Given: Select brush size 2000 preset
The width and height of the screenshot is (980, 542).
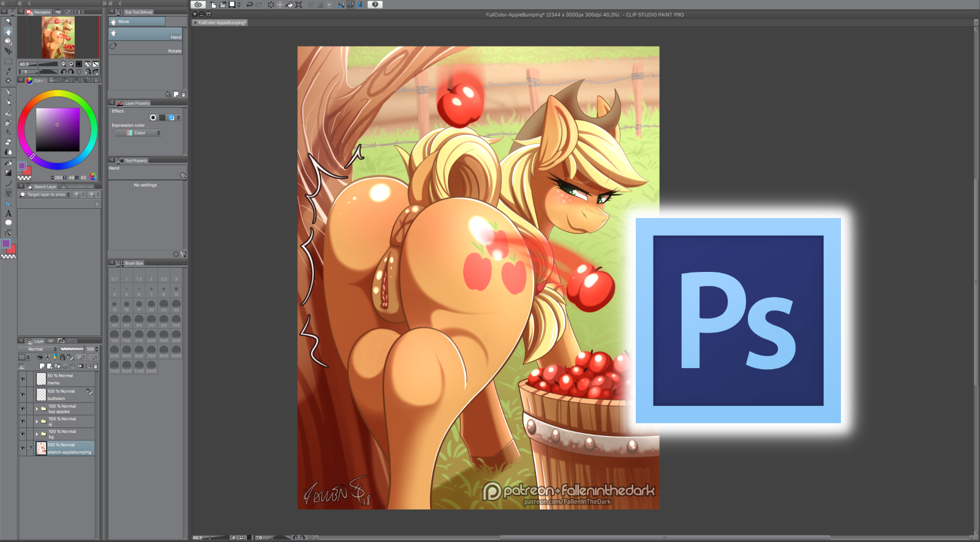Looking at the screenshot, I should 151,367.
